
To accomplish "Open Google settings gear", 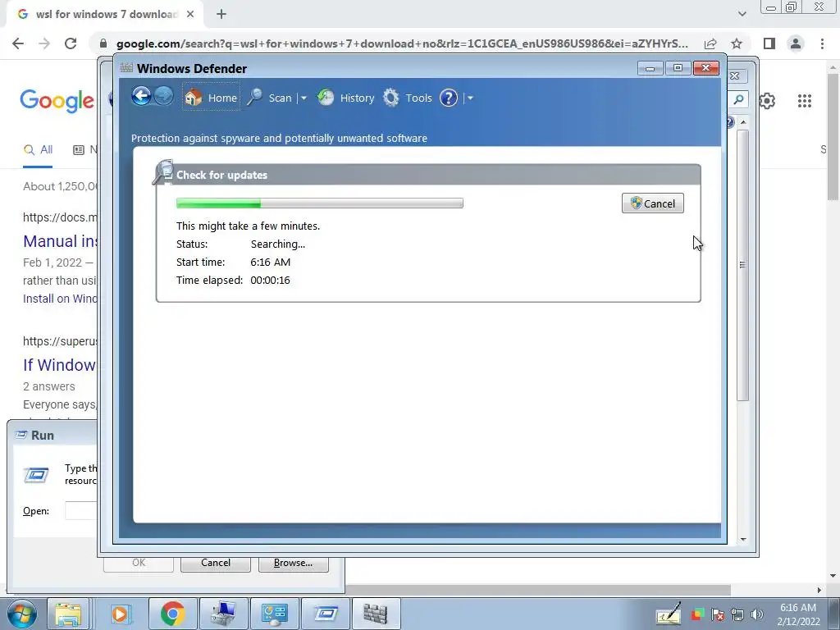I will coord(767,101).
